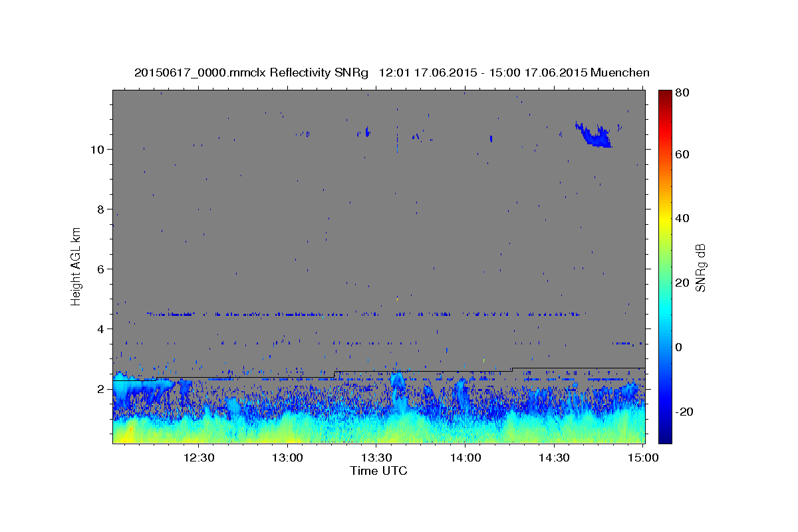Click the colorbar label '80'
The width and height of the screenshot is (798, 532).
pyautogui.click(x=683, y=92)
